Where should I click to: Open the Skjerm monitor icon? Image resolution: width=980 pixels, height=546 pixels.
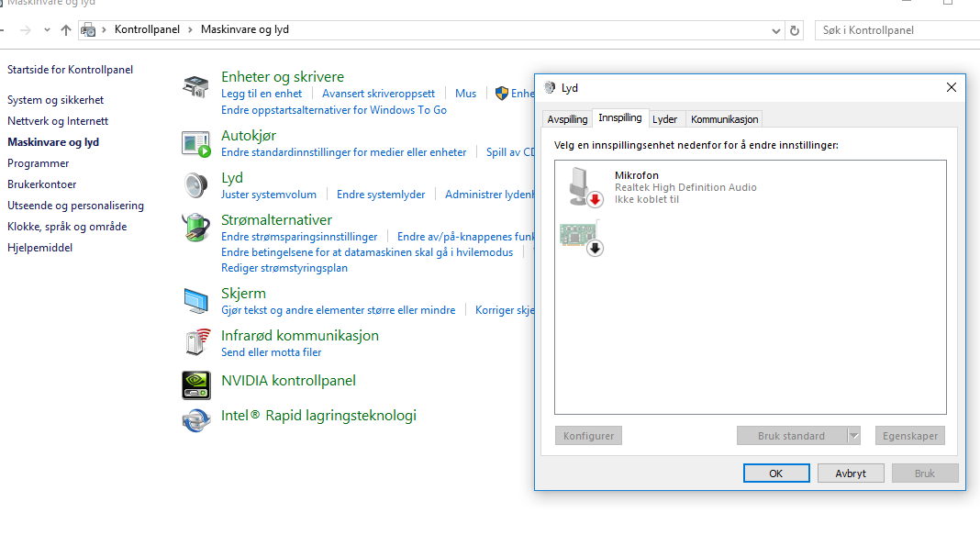(195, 301)
